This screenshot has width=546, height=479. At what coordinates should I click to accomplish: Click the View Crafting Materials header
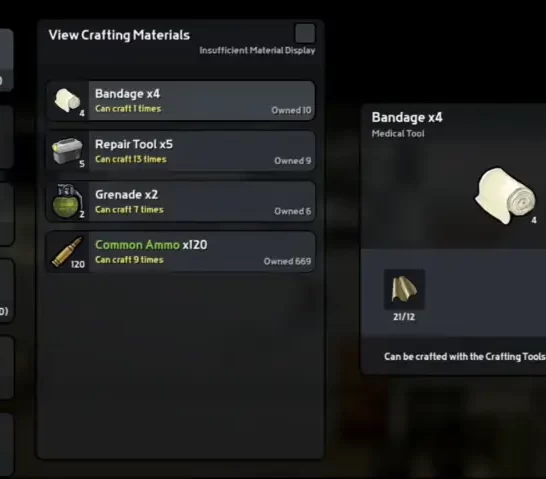click(x=119, y=35)
